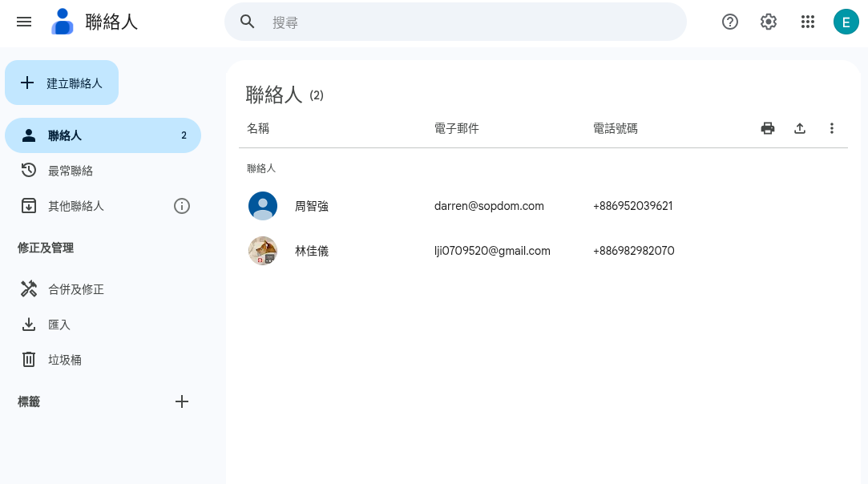868x484 pixels.
Task: Focus the 搜尋 search field
Action: [455, 22]
